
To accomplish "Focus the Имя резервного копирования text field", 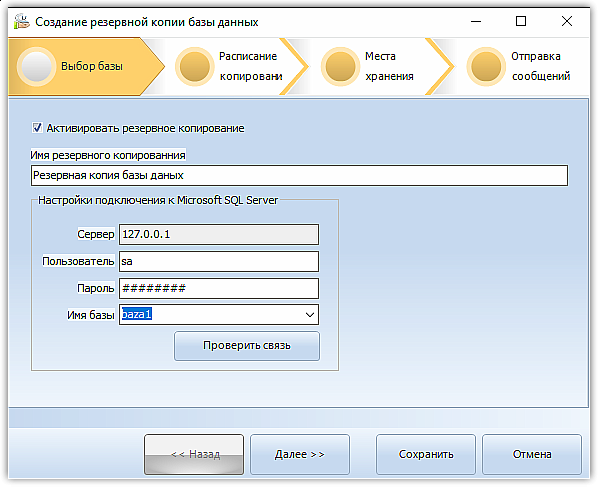I will coord(299,175).
